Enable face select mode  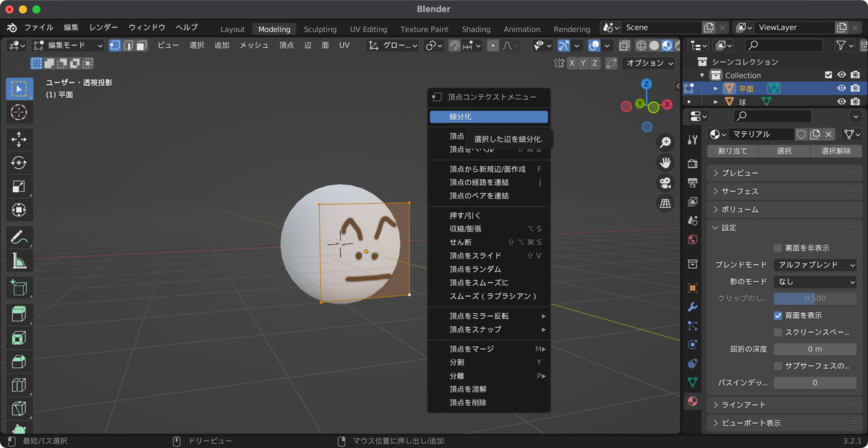pyautogui.click(x=141, y=46)
